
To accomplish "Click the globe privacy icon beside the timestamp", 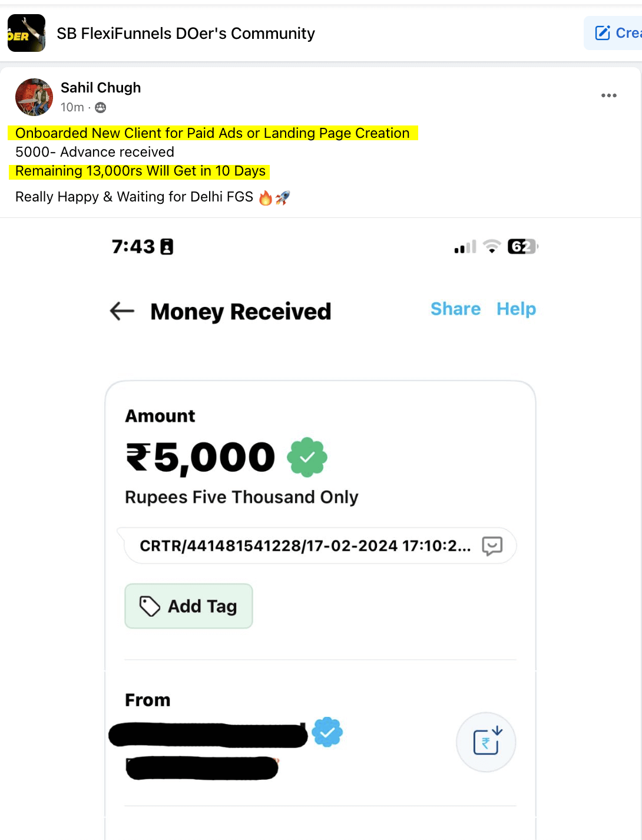I will 100,107.
